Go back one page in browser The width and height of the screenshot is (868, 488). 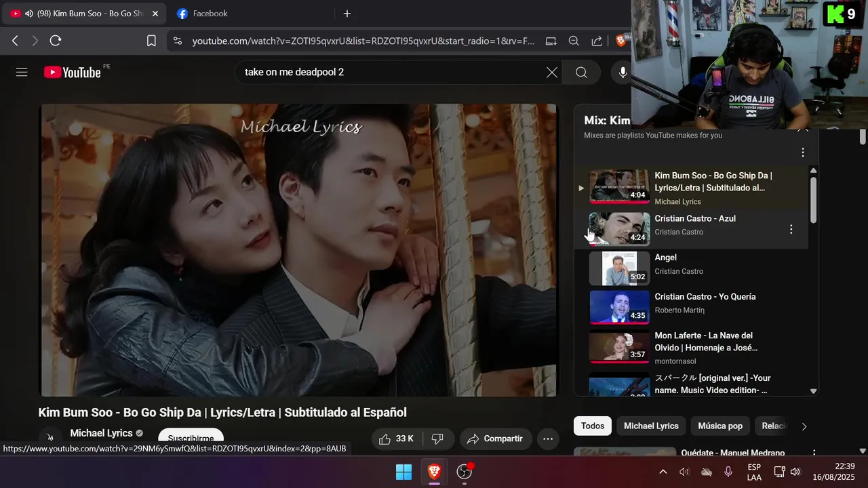15,41
